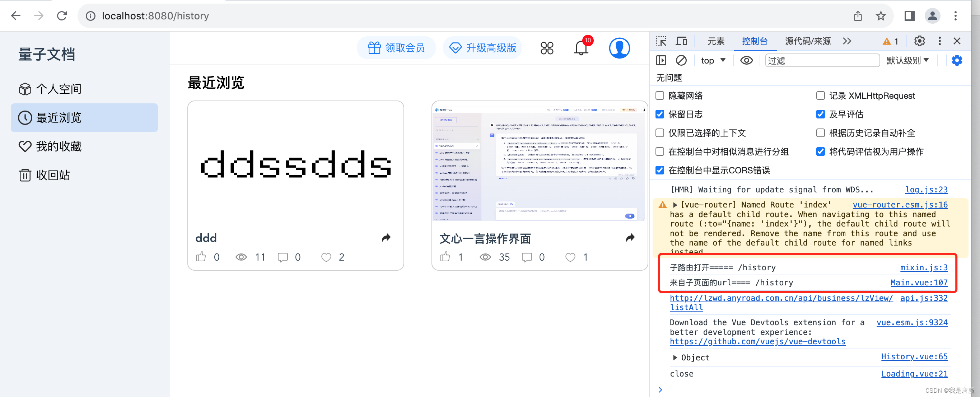This screenshot has width=980, height=397.
Task: Expand the Object log entry
Action: tap(675, 358)
